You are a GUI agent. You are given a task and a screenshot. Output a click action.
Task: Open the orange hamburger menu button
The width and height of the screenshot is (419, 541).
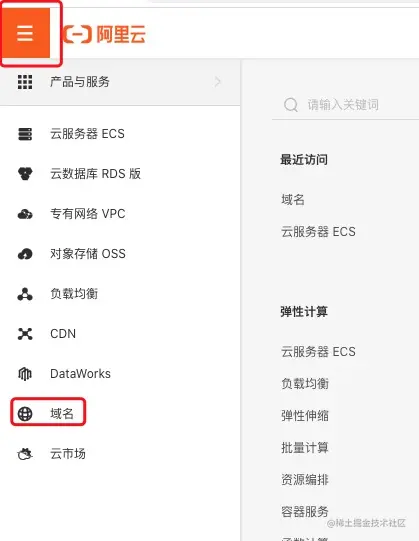tap(25, 33)
